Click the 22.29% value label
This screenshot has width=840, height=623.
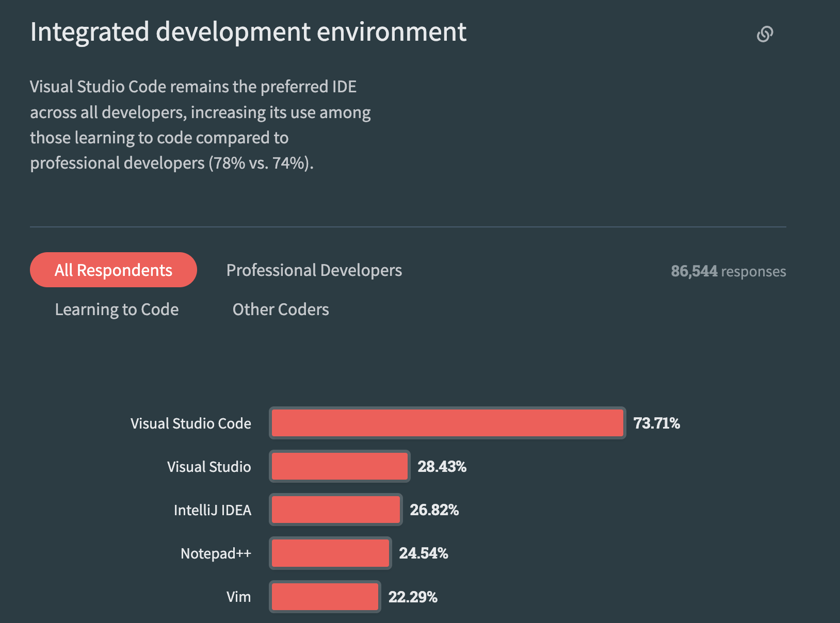pos(413,597)
